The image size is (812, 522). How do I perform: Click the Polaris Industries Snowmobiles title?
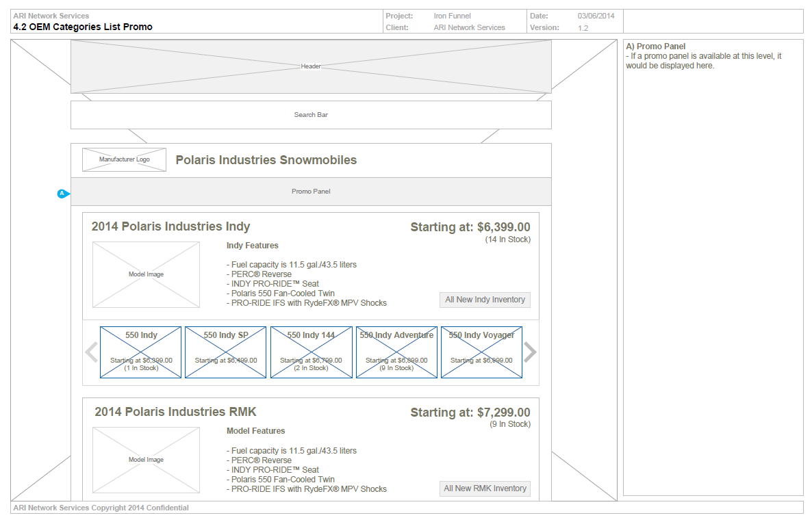pyautogui.click(x=266, y=160)
